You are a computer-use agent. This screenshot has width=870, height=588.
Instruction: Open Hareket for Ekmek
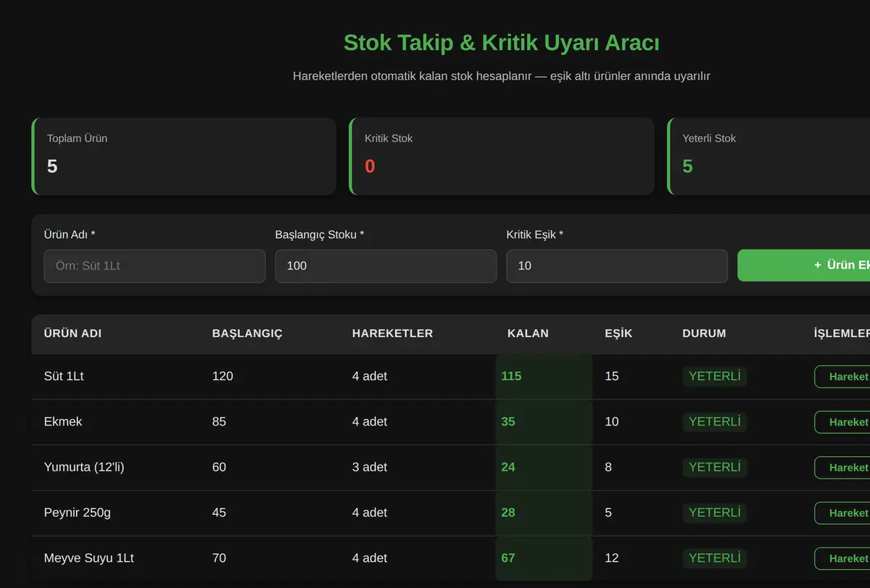tap(842, 422)
